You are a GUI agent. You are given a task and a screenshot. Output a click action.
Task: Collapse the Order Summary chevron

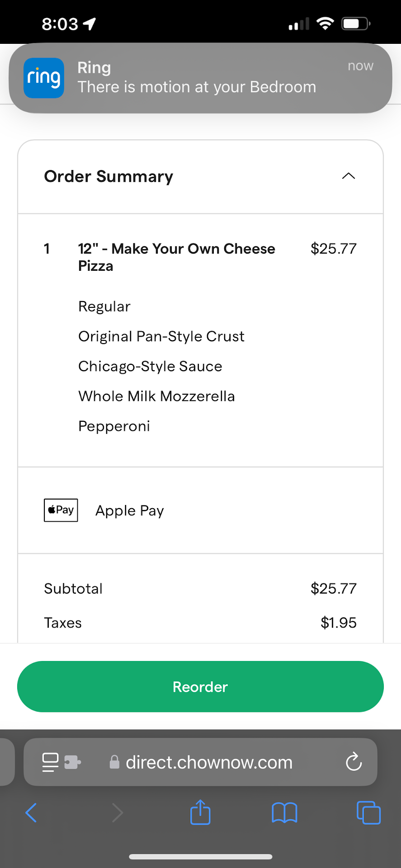(348, 176)
